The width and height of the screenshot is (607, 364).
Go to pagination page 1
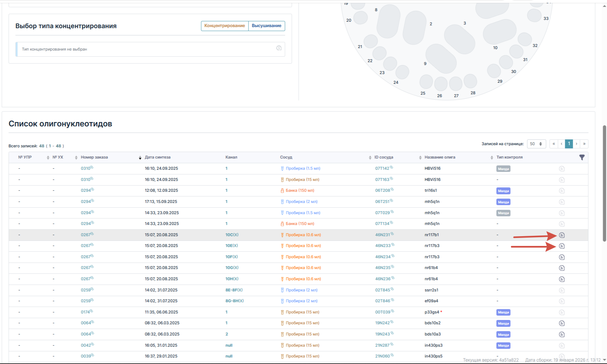(x=569, y=144)
